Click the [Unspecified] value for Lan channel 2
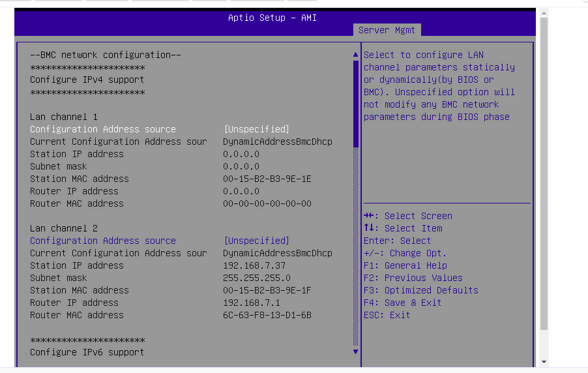 [x=256, y=241]
